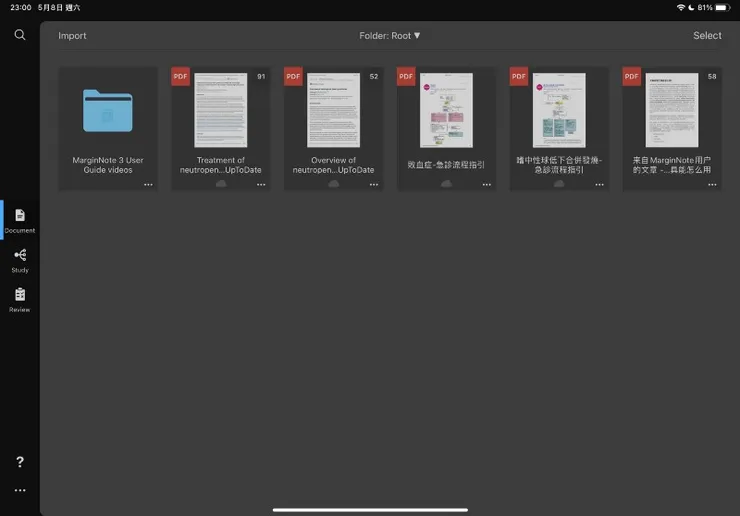Tap the Import button
Screen dimensions: 740x516
72,36
